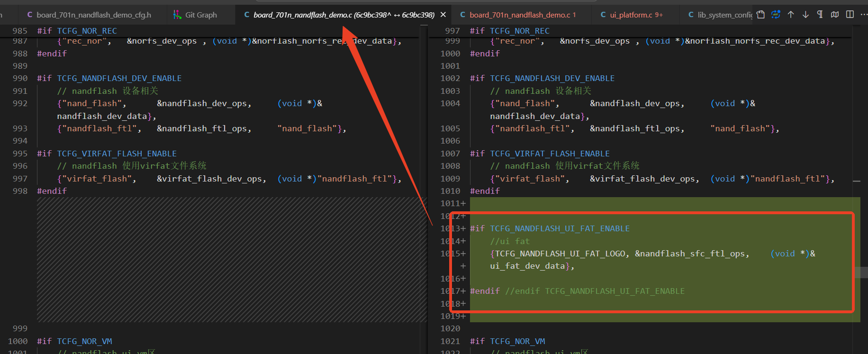This screenshot has height=354, width=868.
Task: Click &nandflash_sfc_ftl_ops in added line 1015
Action: [689, 254]
